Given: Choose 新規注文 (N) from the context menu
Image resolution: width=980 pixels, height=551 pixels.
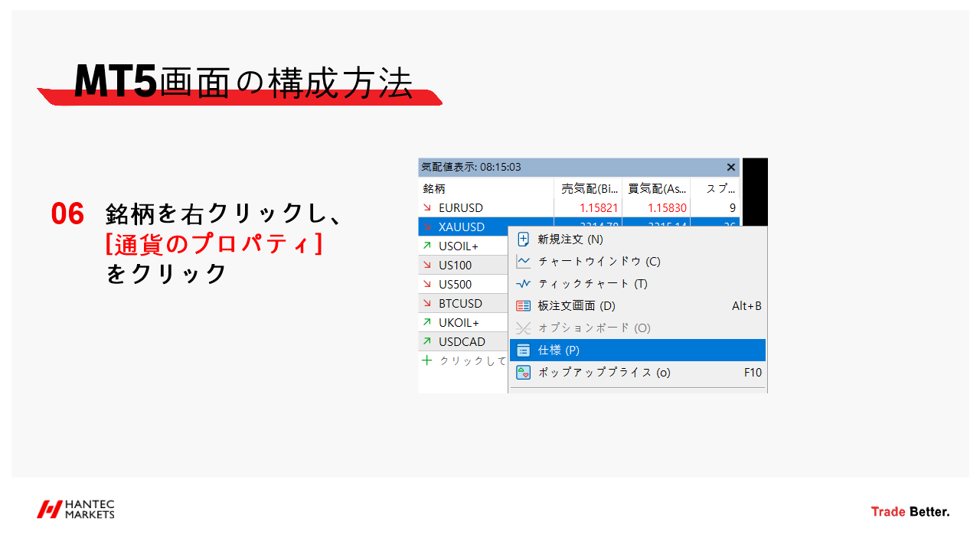Looking at the screenshot, I should point(638,240).
